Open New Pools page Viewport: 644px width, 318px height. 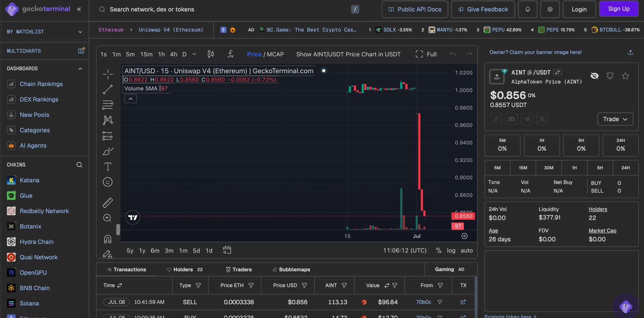pyautogui.click(x=35, y=115)
